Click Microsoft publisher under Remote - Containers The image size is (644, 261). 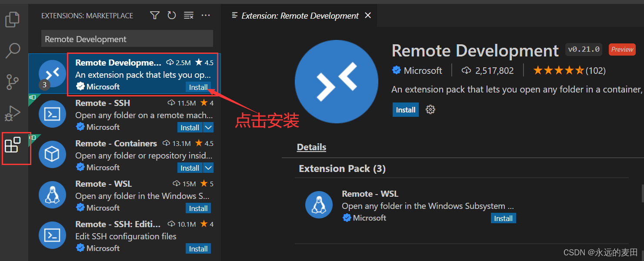click(x=103, y=167)
